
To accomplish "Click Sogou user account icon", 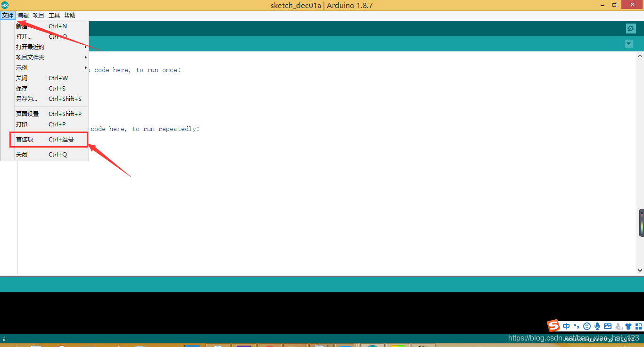I will (618, 326).
